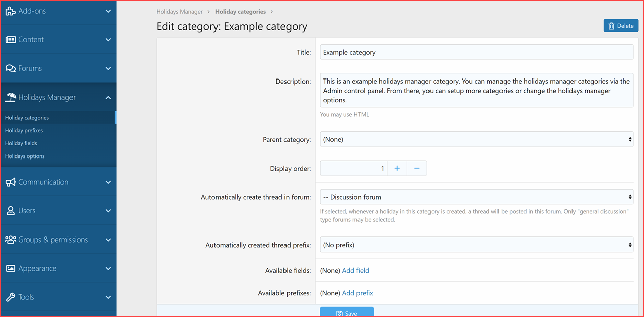Image resolution: width=644 pixels, height=317 pixels.
Task: Click the Add-ons puzzle piece icon
Action: (x=10, y=11)
